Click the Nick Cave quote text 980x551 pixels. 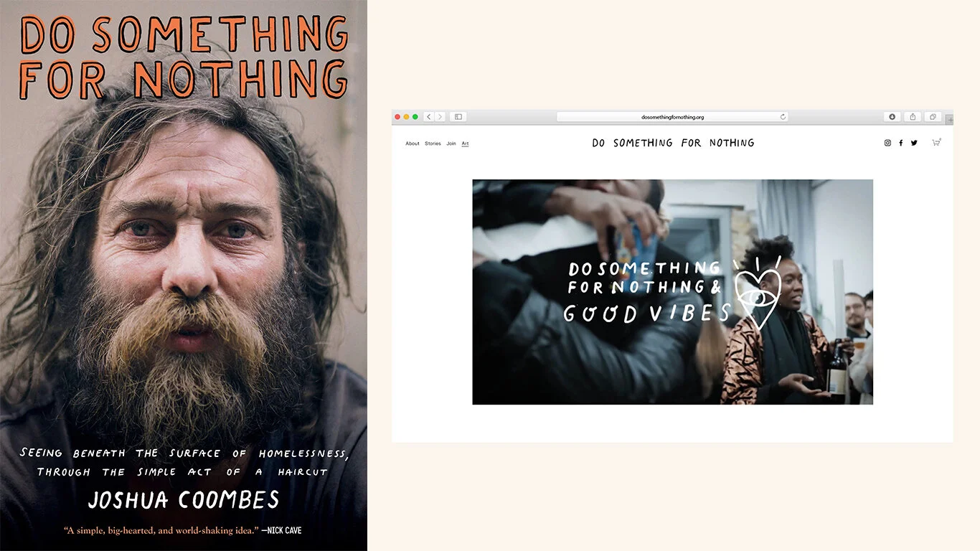183,531
